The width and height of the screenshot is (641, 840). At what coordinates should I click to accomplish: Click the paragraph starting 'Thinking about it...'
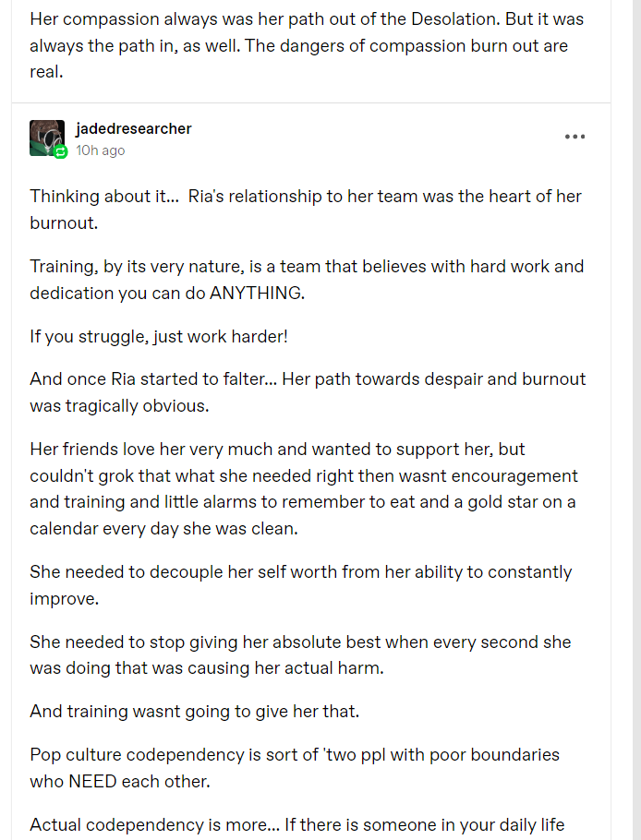306,210
